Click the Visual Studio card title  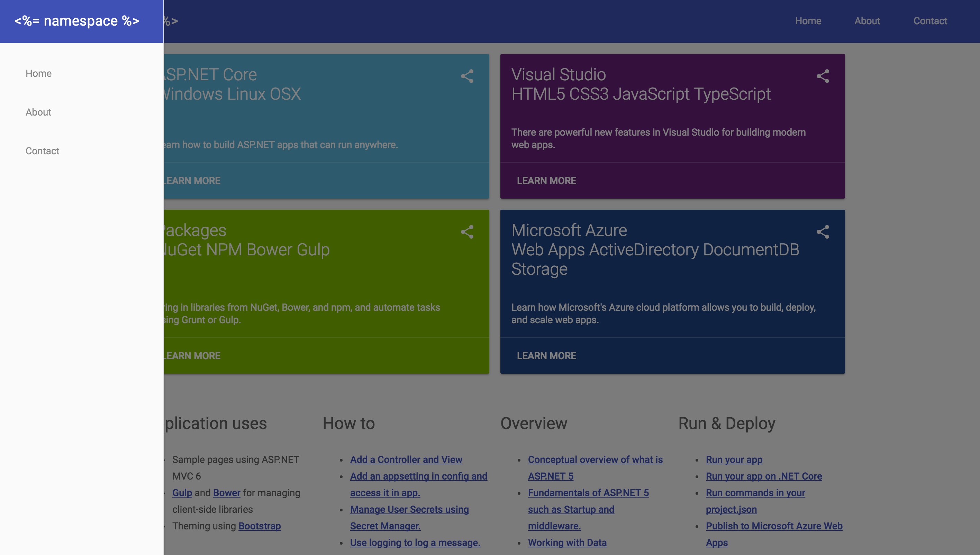coord(641,84)
